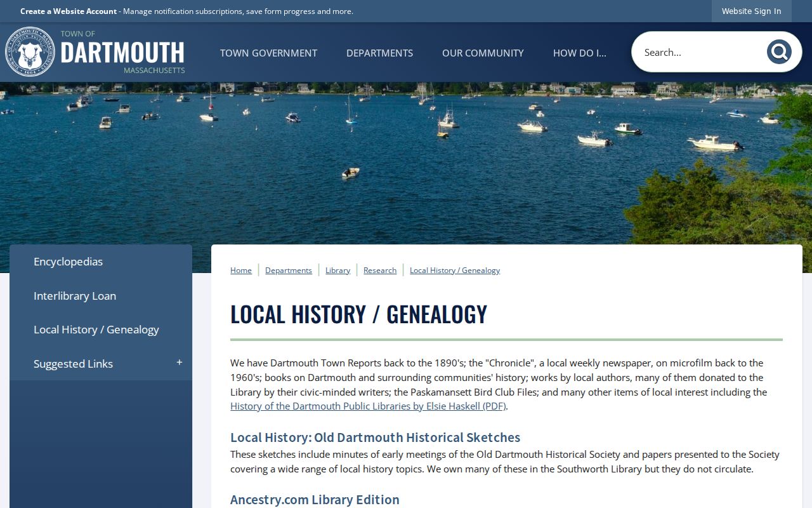The height and width of the screenshot is (508, 812).
Task: Open the Library breadcrumb link
Action: coord(337,270)
